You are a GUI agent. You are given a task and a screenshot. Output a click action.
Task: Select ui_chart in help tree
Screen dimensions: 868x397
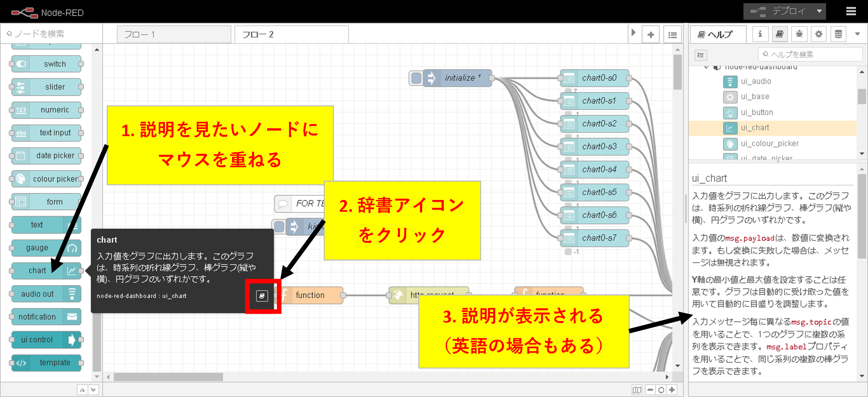point(772,128)
